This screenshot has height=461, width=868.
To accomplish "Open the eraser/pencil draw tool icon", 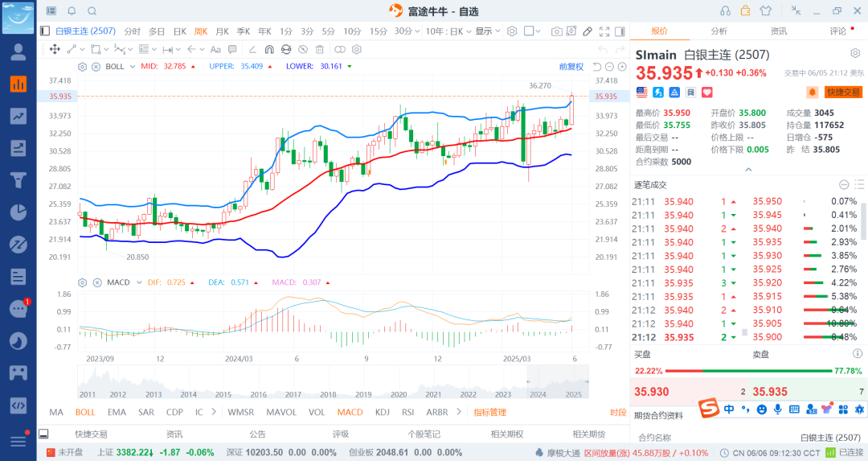I will (588, 31).
